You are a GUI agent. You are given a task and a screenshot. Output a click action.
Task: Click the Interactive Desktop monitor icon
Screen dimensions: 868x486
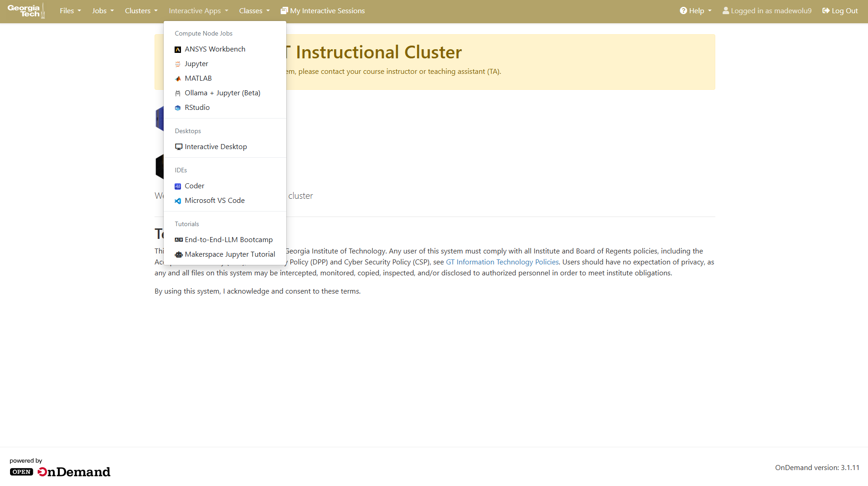tap(179, 147)
